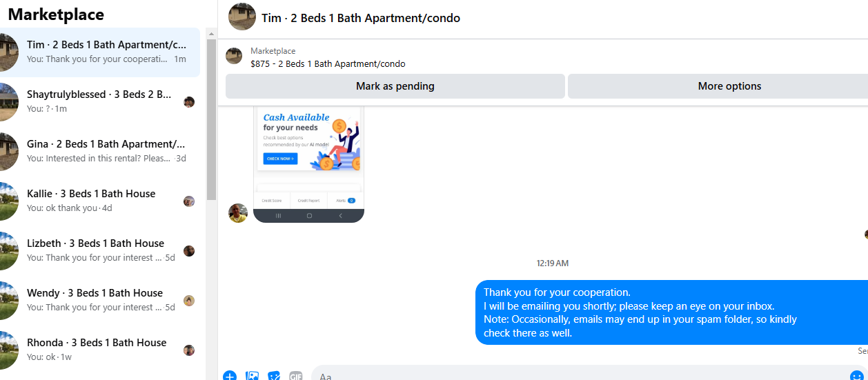This screenshot has height=380, width=868.
Task: Open the sticker picker icon
Action: coord(274,376)
